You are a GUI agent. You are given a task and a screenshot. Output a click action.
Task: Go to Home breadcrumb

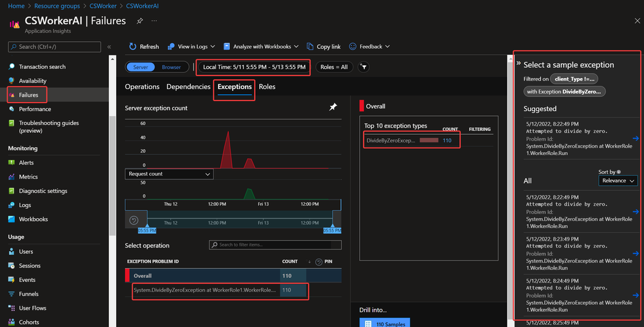(16, 6)
